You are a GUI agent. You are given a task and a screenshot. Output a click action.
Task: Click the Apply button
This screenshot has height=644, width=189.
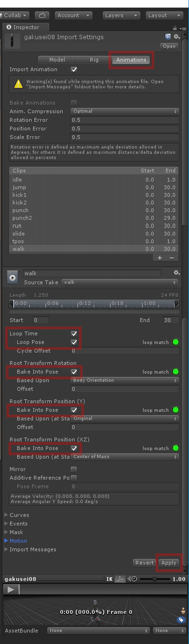(x=169, y=563)
